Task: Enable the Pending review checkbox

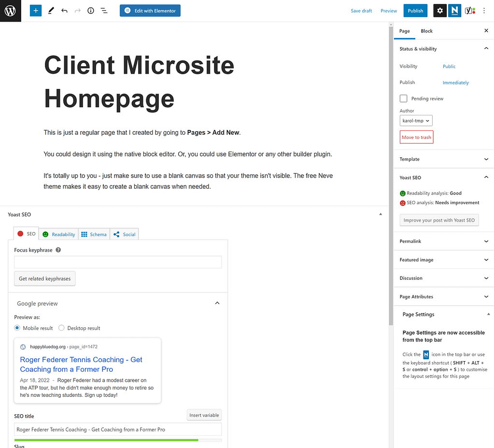Action: pos(403,98)
